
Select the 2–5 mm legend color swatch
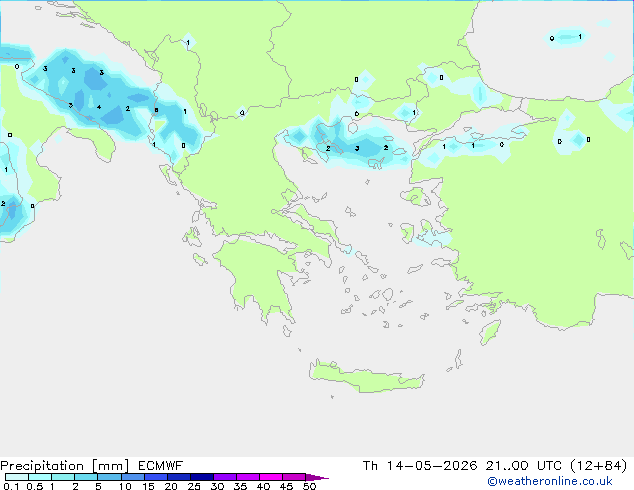pos(86,477)
